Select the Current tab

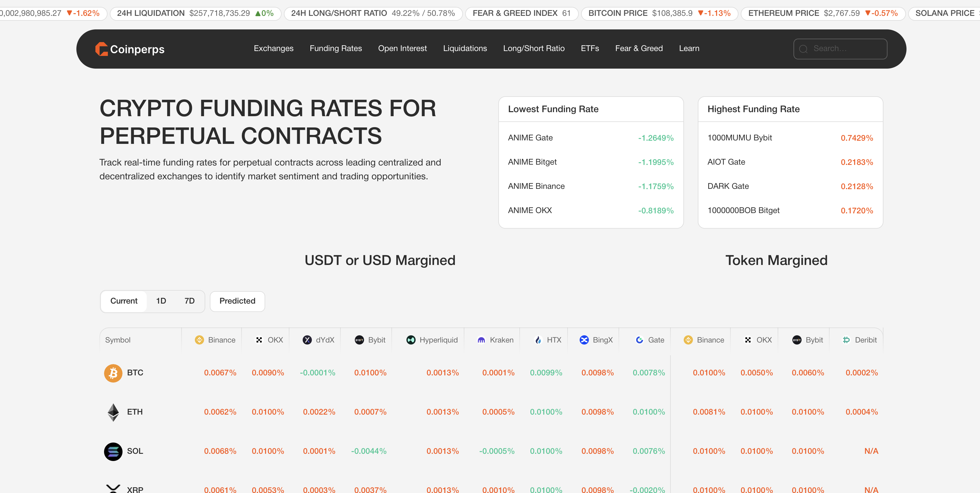pos(124,301)
